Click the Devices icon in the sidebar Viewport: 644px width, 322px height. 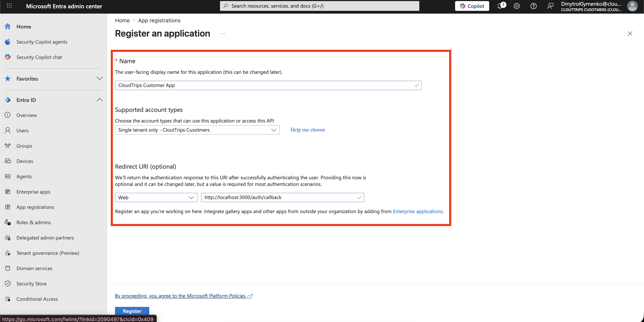point(8,161)
